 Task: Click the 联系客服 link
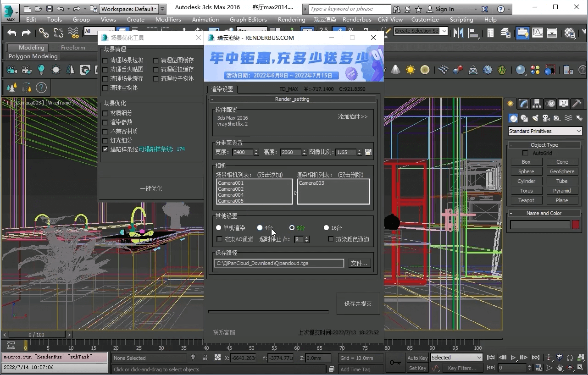(224, 332)
